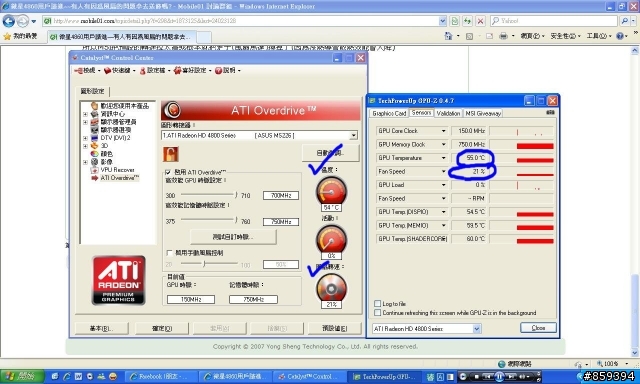Click the IE Help question mark icon
Image resolution: width=640 pixels, height=384 pixels.
point(620,36)
